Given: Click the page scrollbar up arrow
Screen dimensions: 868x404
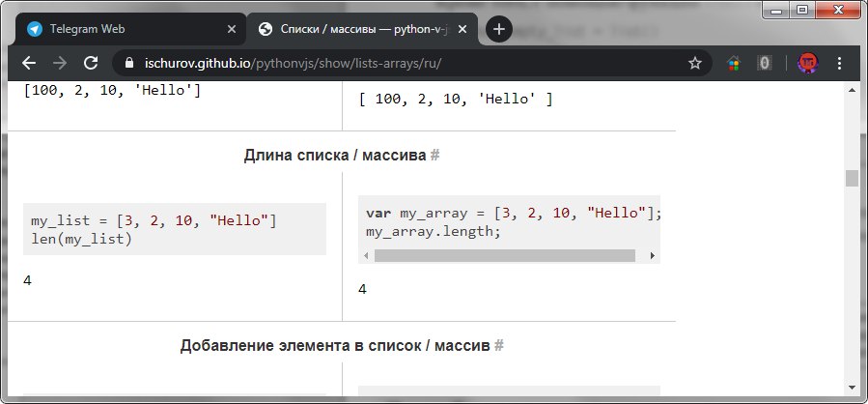Looking at the screenshot, I should coord(852,90).
